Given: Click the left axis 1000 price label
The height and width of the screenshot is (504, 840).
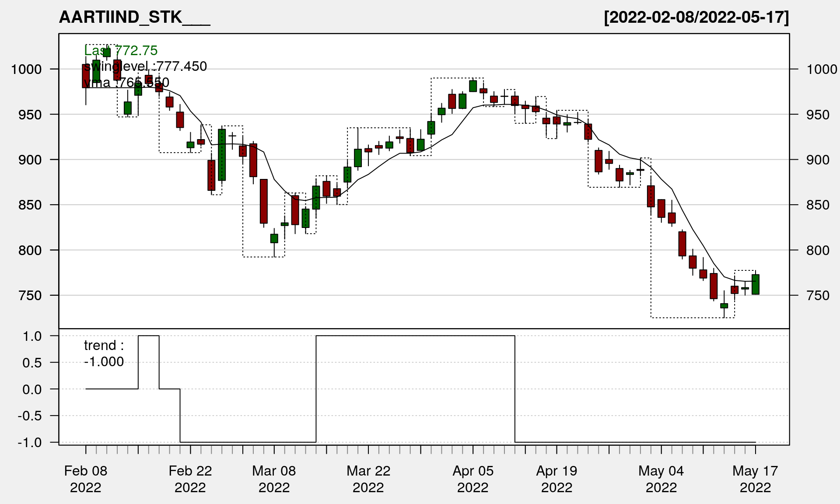Looking at the screenshot, I should coord(26,69).
